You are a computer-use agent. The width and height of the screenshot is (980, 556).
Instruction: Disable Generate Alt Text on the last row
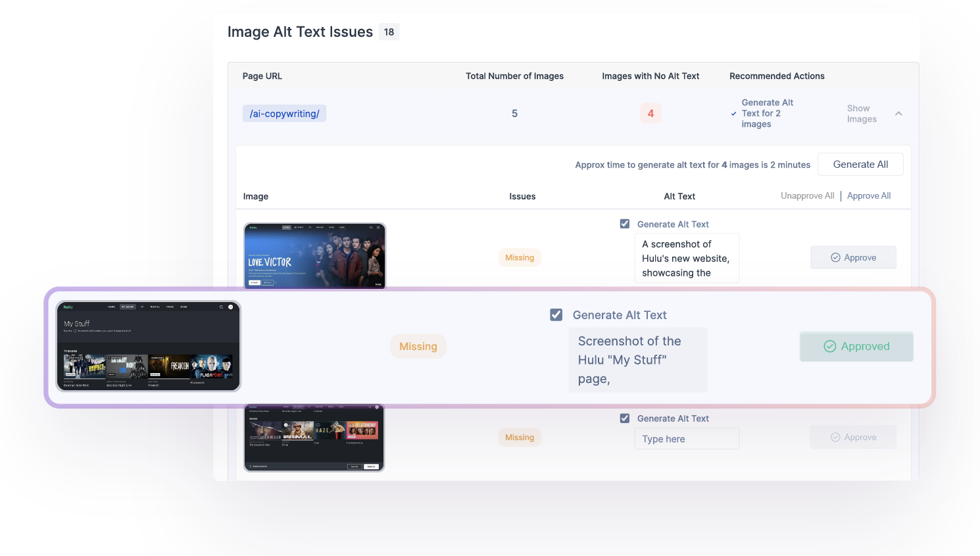pos(624,418)
